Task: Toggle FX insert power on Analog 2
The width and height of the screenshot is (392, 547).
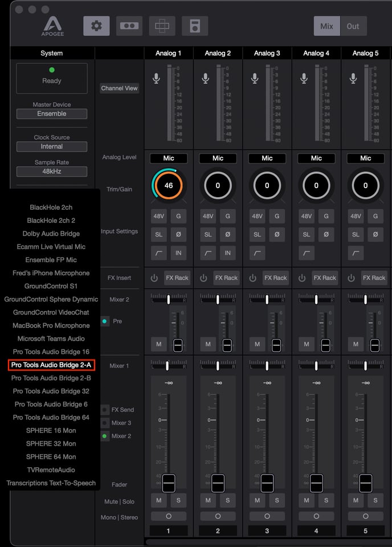Action: pos(203,278)
